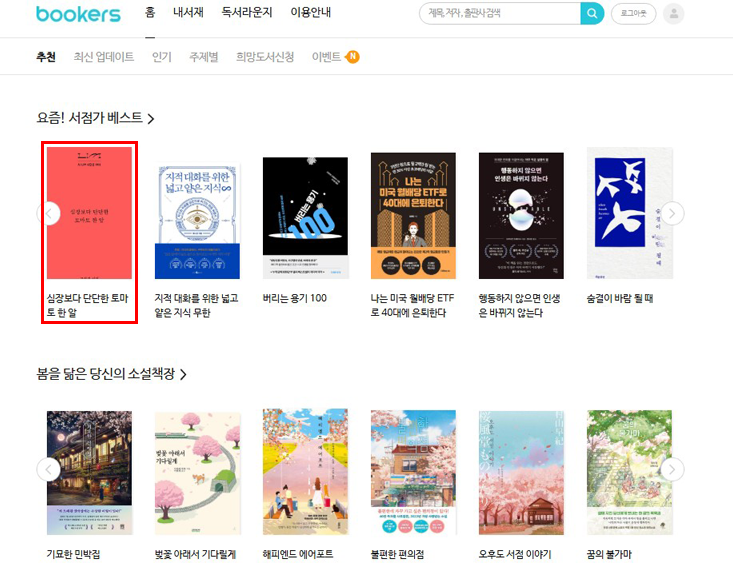Click the 로그아웃 button

click(x=633, y=14)
